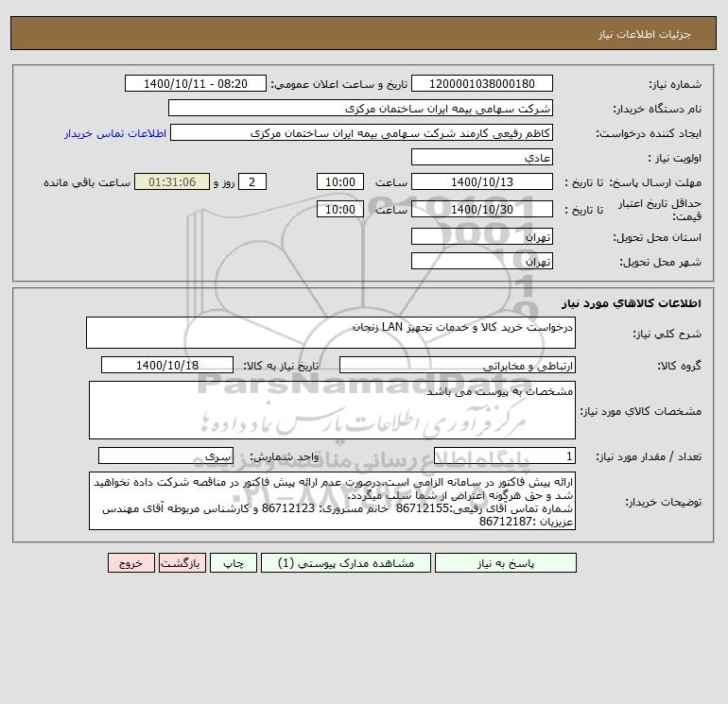
Task: Open مشاهده مدارک پیوستی (1) button
Action: click(346, 563)
